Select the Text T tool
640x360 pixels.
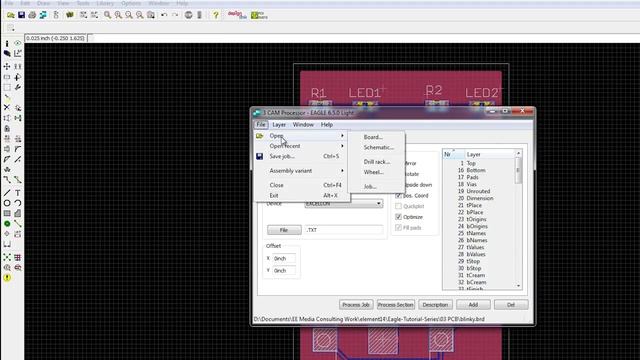click(x=18, y=193)
